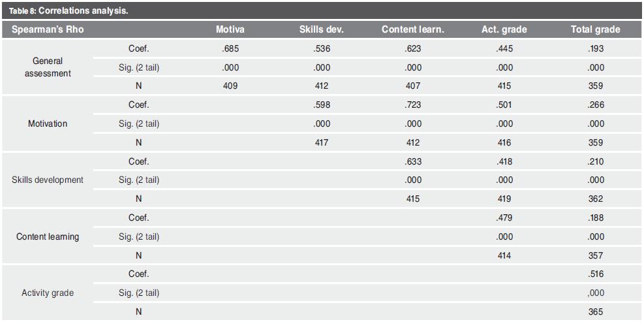Select the N value 409
The width and height of the screenshot is (644, 322).
(230, 86)
